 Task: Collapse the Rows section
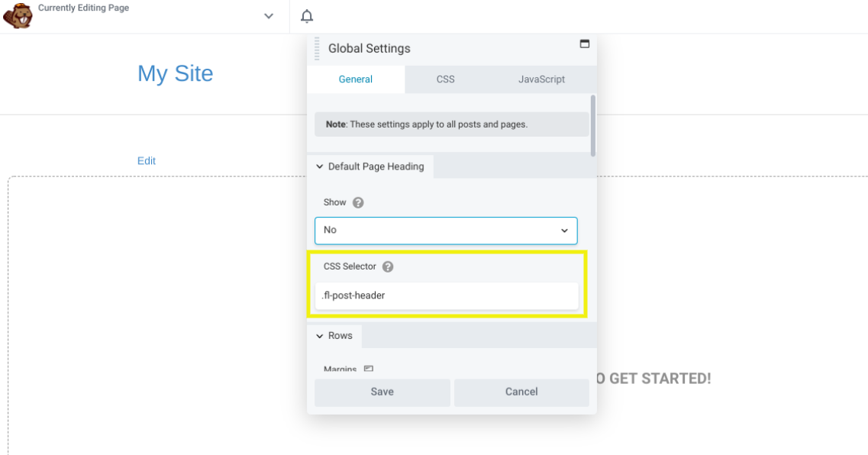tap(320, 336)
